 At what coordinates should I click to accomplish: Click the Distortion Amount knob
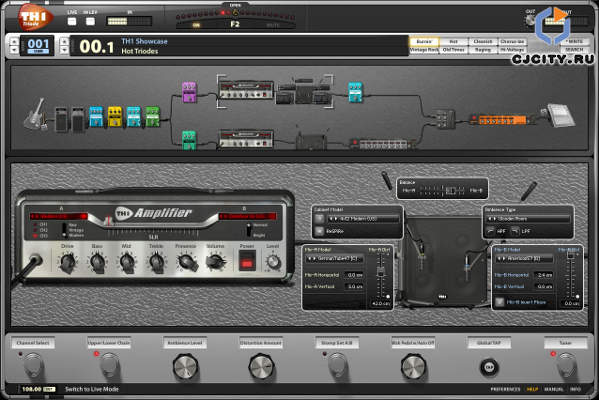pos(261,367)
